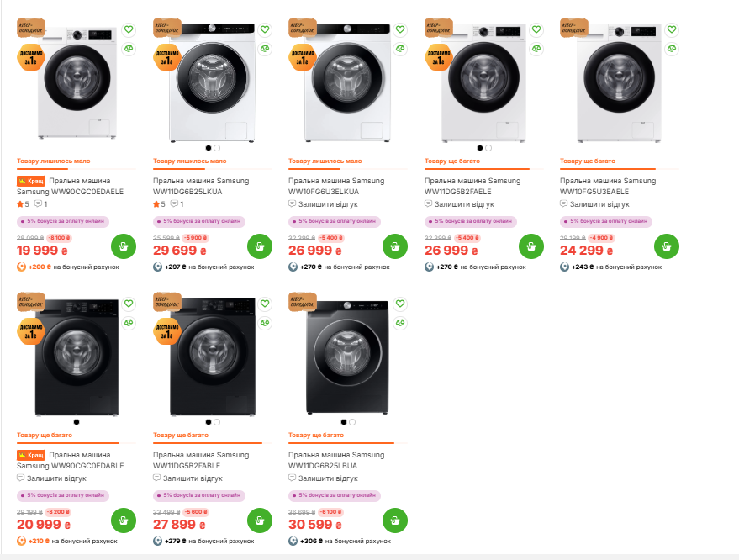The width and height of the screenshot is (739, 560).
Task: Open product link Samsung WW10FG5U3EAELE
Action: point(605,186)
